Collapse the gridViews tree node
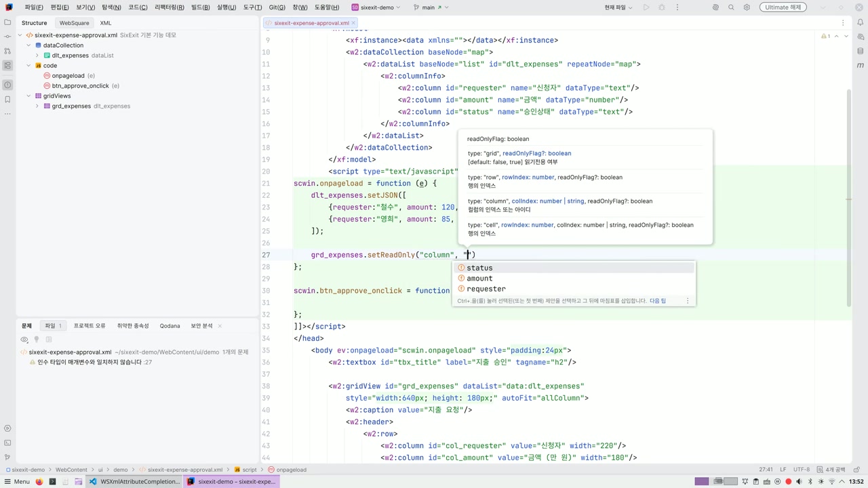Viewport: 868px width, 488px height. 28,96
